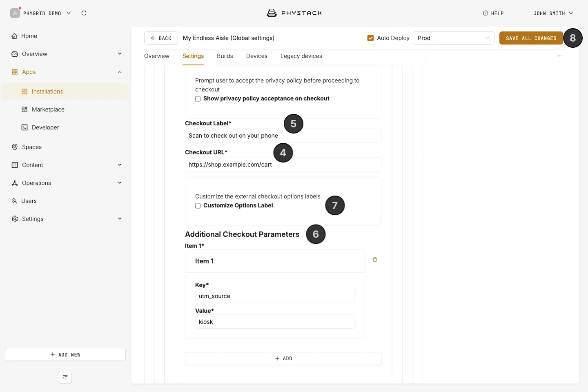The image size is (588, 392).
Task: Open the Prod environment dropdown
Action: coord(454,38)
